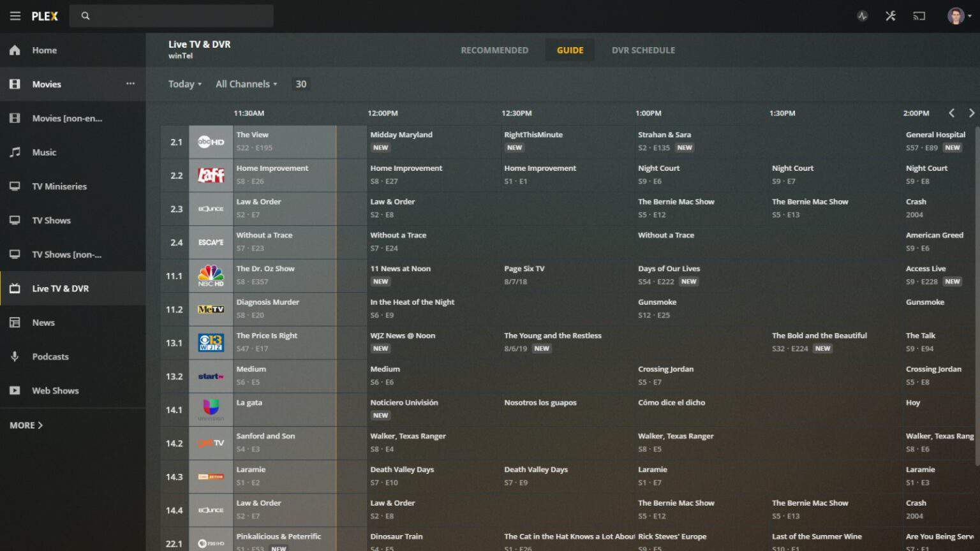The image size is (980, 551).
Task: Click the search input field
Action: point(171,15)
